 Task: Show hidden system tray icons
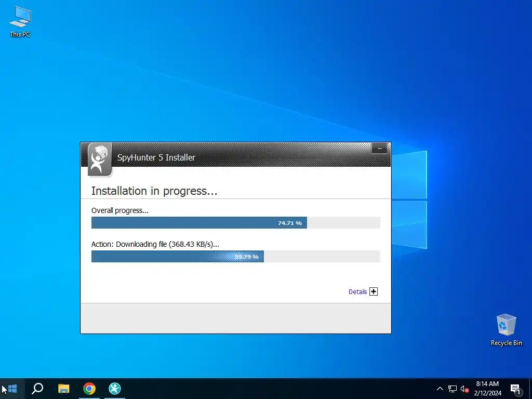point(440,389)
